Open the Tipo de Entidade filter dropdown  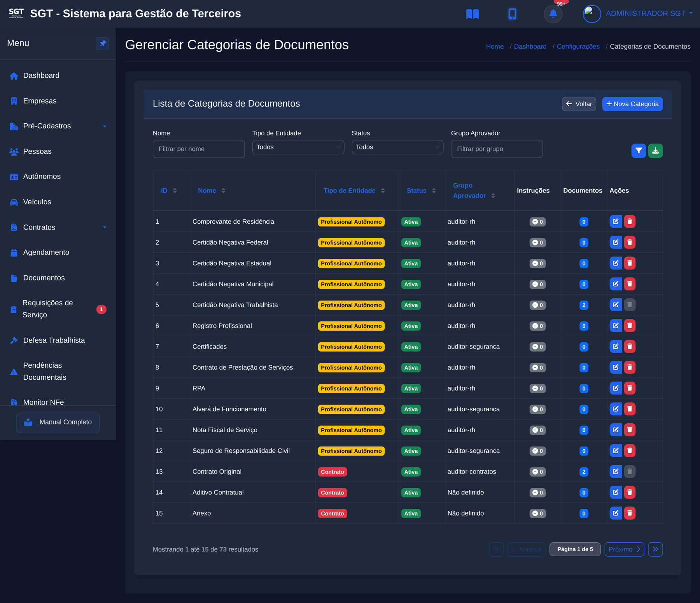coord(298,147)
